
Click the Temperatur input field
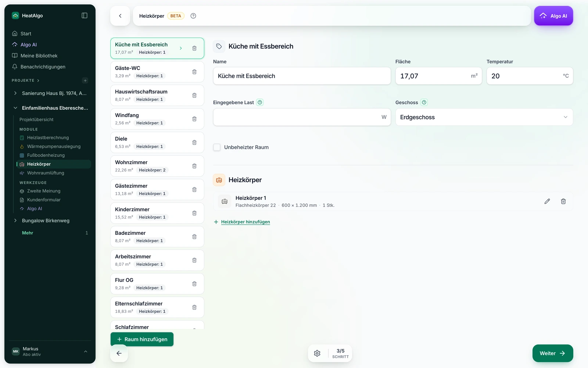tap(530, 76)
